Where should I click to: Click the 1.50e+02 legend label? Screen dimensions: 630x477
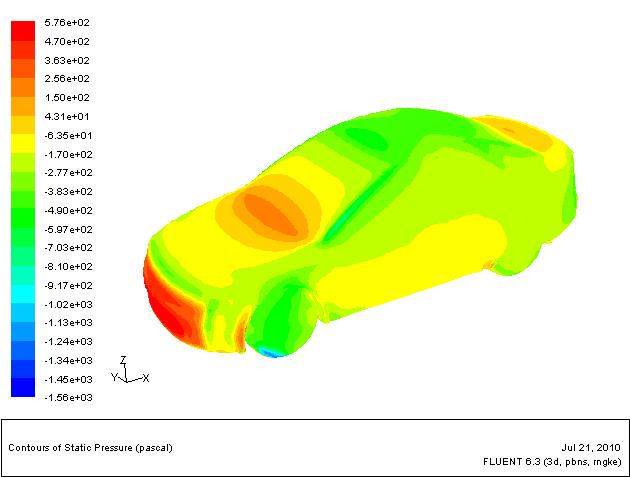coord(67,98)
